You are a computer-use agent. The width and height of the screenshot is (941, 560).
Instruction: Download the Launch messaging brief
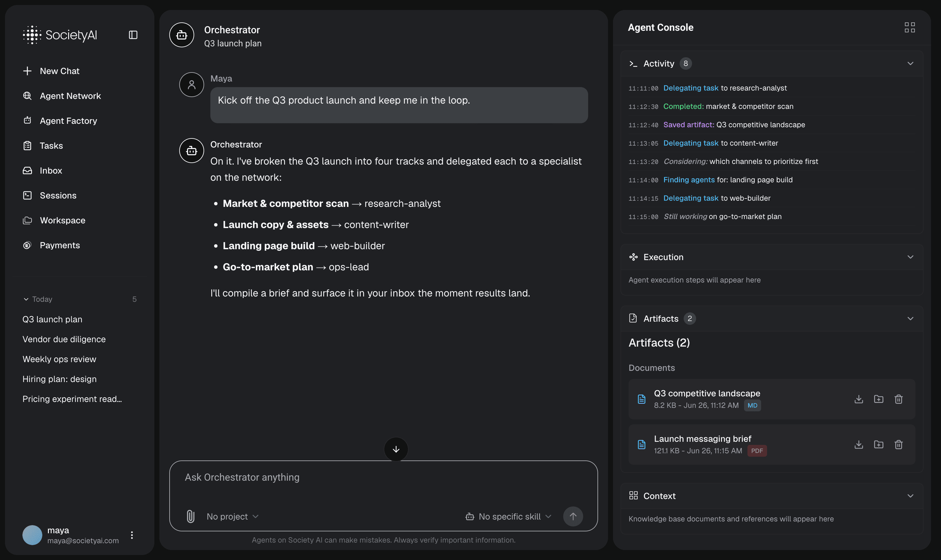859,445
